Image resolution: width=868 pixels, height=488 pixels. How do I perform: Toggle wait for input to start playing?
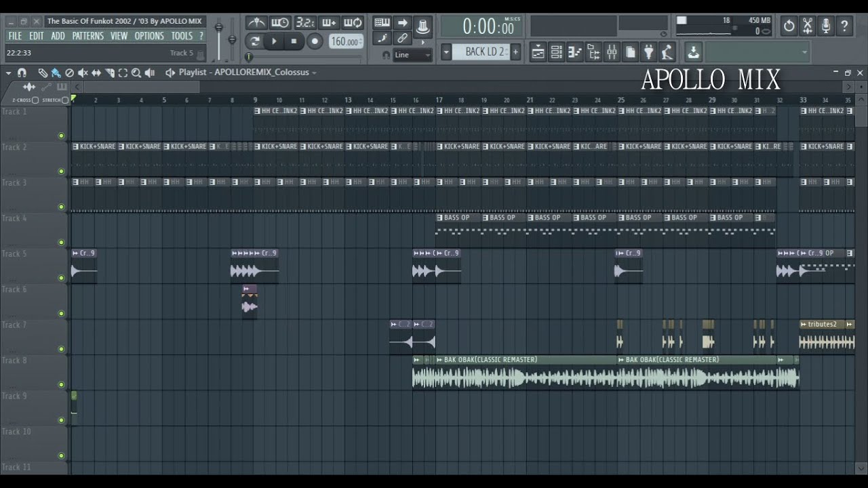pyautogui.click(x=280, y=23)
